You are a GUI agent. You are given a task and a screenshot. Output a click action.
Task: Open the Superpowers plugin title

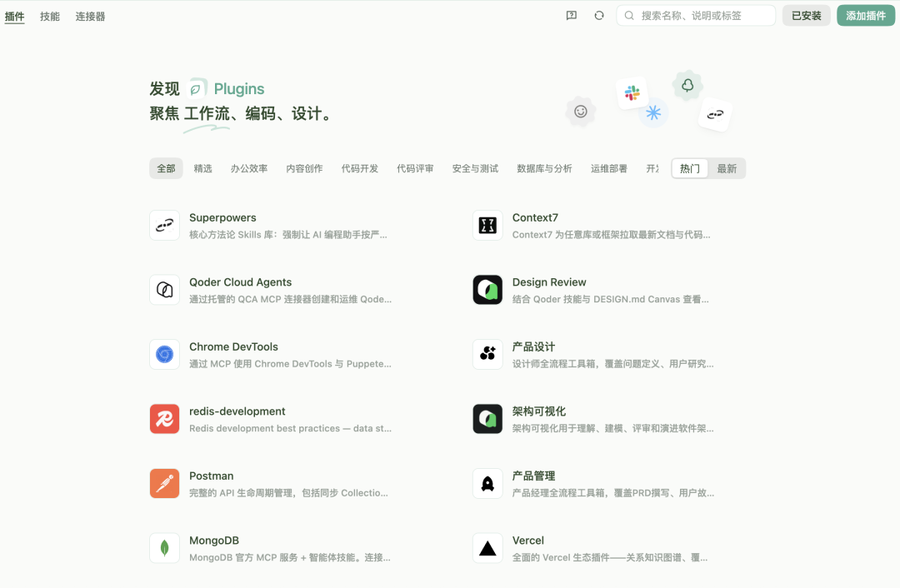click(x=222, y=218)
